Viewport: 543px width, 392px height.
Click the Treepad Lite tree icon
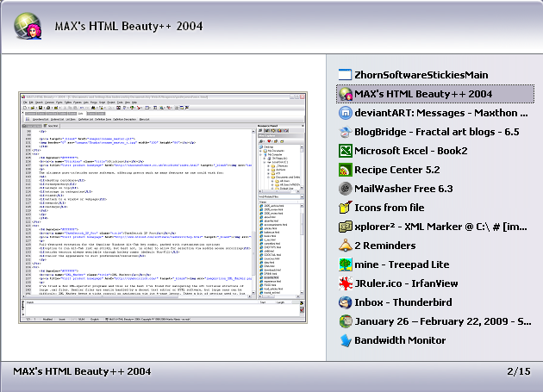(345, 264)
